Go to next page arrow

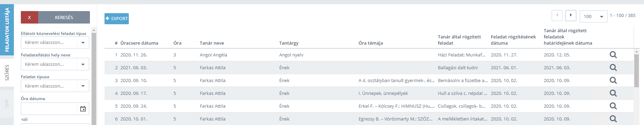coord(571,16)
